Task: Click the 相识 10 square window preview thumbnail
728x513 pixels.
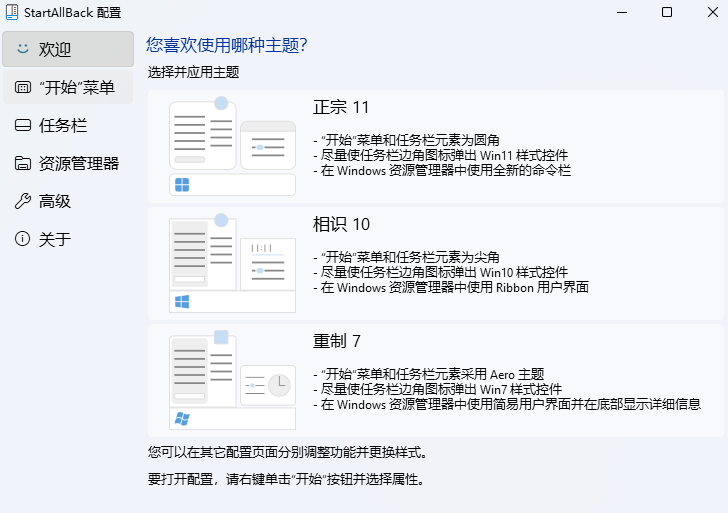Action: pos(203,253)
